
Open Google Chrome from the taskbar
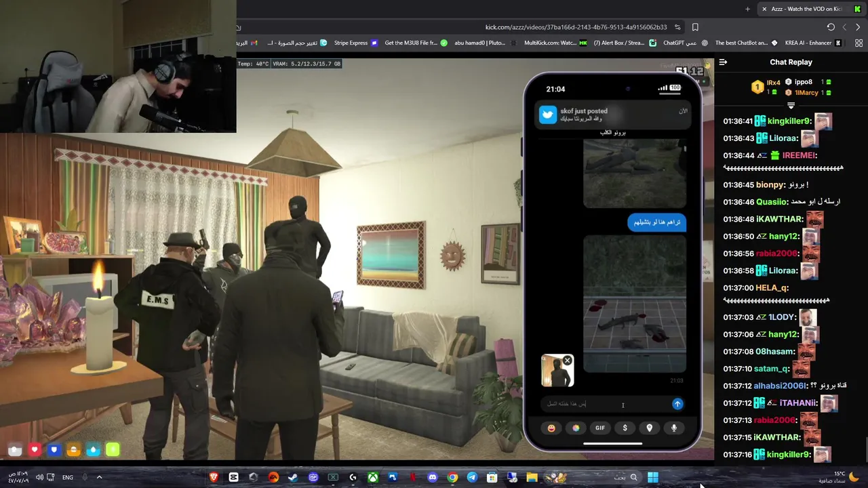click(452, 477)
